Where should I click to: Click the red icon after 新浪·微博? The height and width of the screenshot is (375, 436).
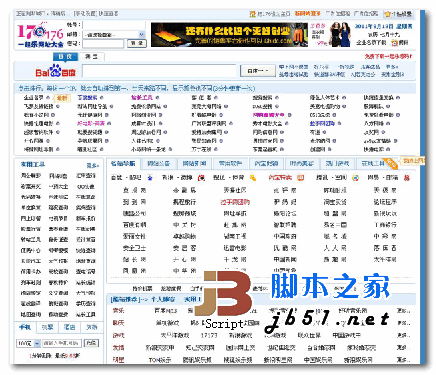click(x=201, y=178)
